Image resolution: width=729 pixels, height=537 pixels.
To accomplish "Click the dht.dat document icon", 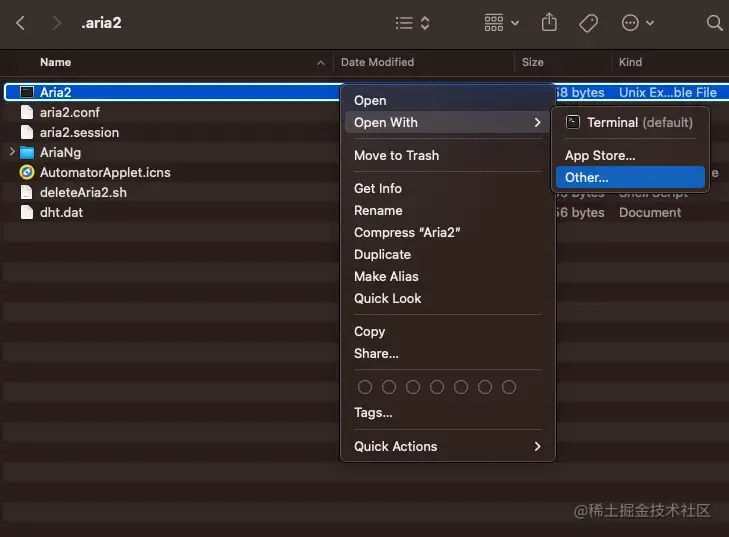I will 27,212.
